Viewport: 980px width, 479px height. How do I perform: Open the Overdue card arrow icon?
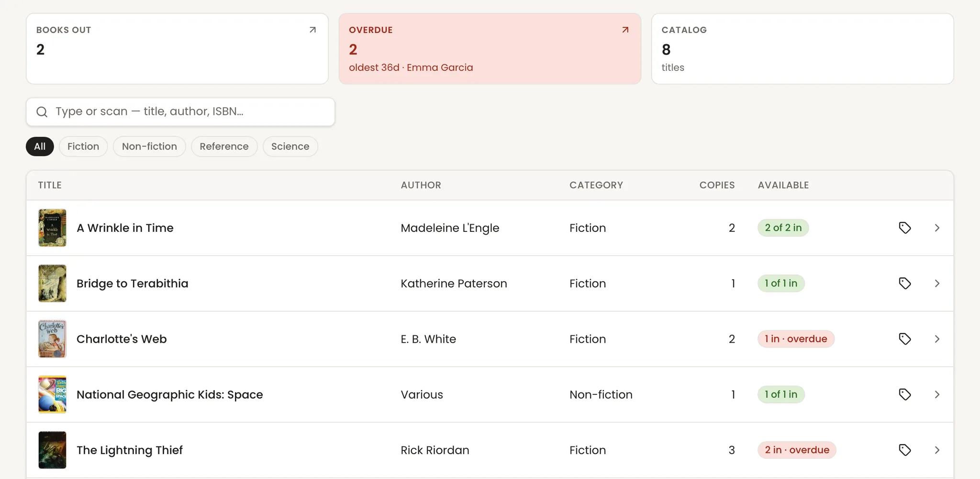tap(625, 30)
